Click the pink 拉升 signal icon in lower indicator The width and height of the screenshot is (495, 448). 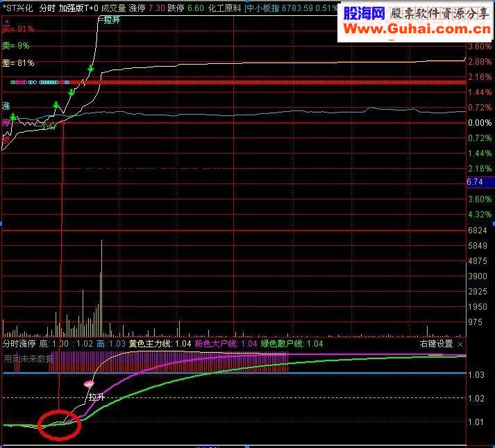tap(89, 384)
